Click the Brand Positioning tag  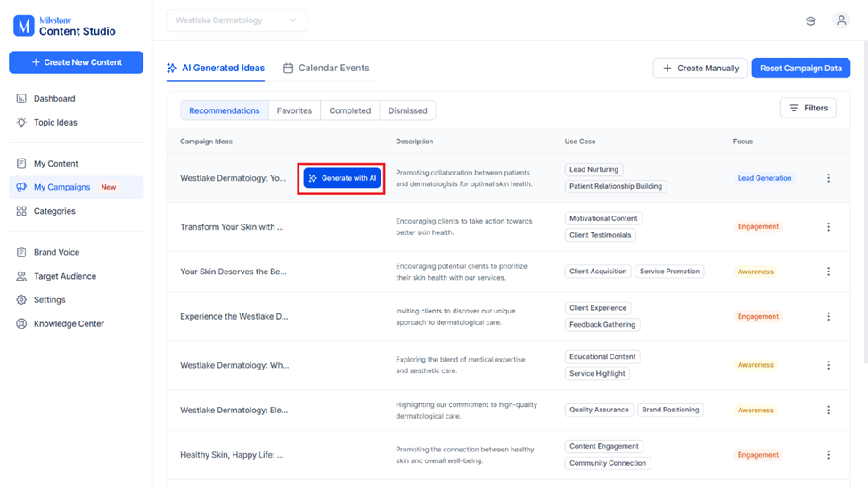tap(670, 410)
